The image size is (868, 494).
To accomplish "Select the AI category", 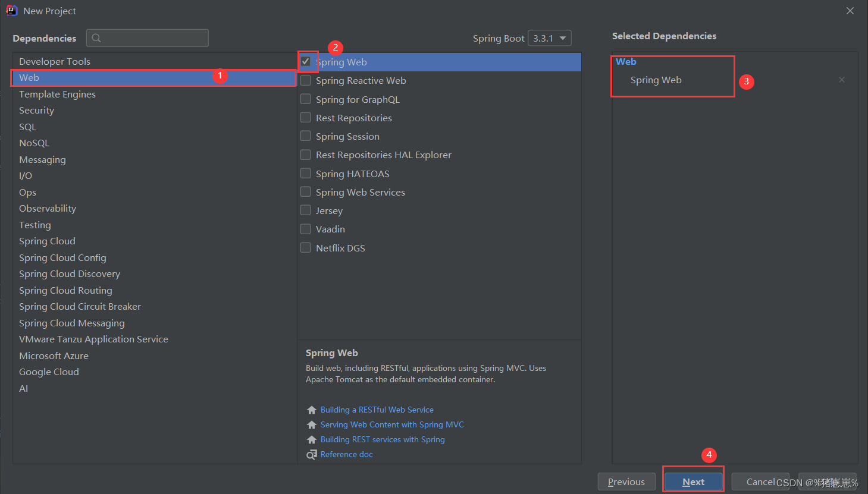I will 154,388.
